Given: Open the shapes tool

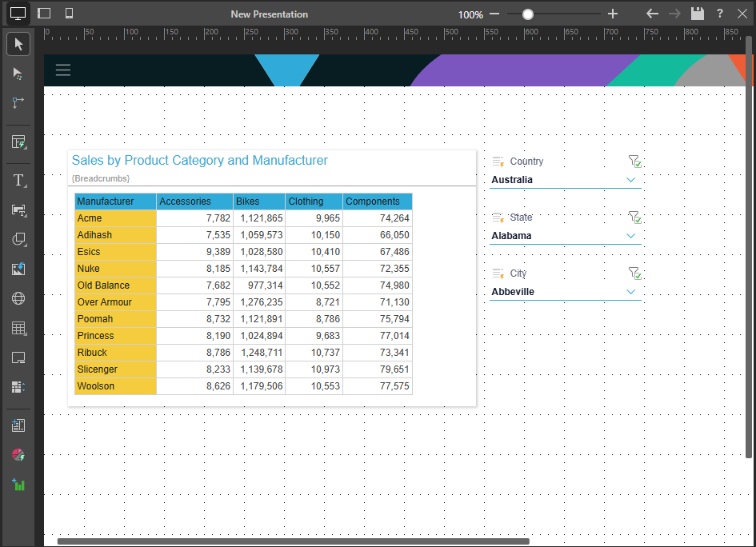Looking at the screenshot, I should [18, 240].
